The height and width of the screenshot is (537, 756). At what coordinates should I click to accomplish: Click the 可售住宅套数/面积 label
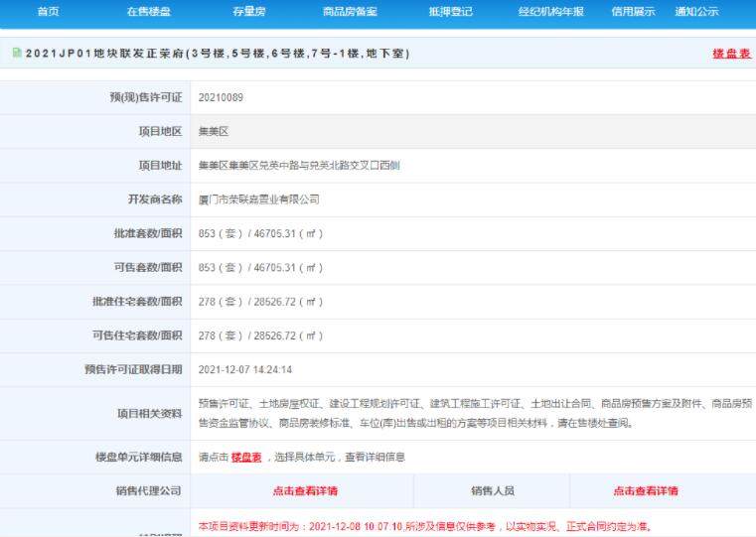(137, 336)
